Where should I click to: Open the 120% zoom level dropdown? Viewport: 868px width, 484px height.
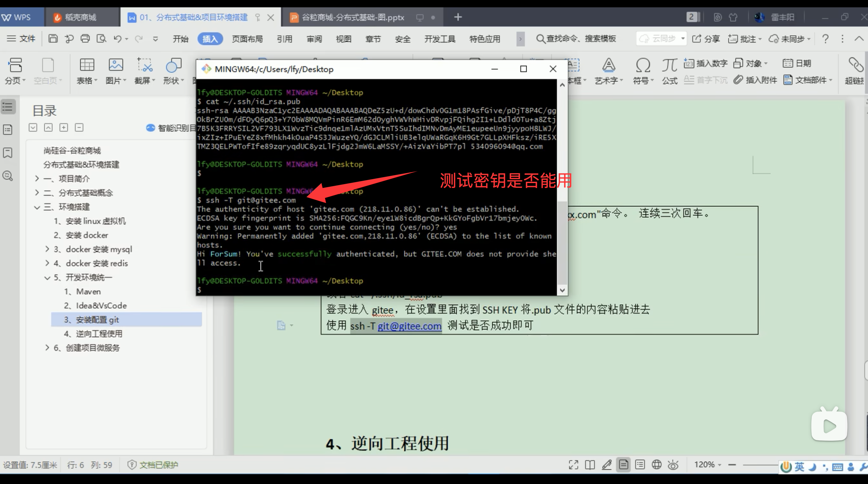coord(707,465)
